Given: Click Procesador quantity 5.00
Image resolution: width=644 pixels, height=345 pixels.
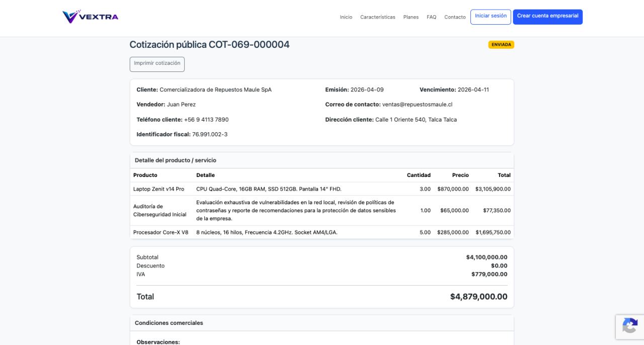Looking at the screenshot, I should point(425,232).
